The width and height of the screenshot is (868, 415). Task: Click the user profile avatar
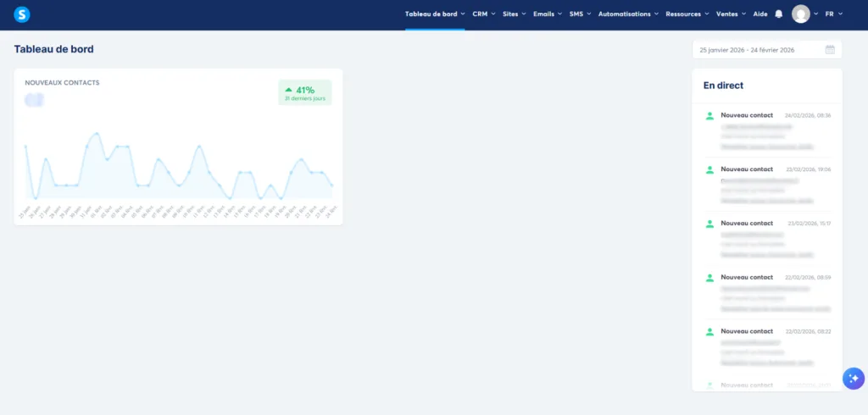[801, 14]
